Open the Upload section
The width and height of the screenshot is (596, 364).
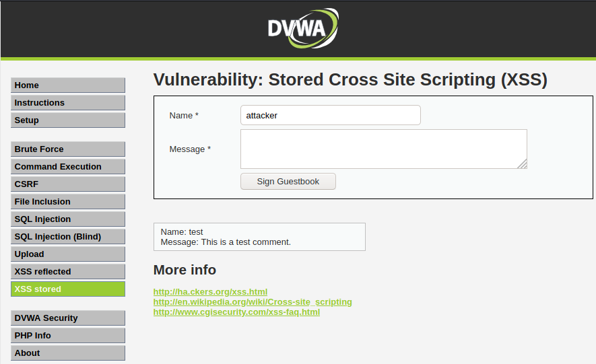(68, 254)
